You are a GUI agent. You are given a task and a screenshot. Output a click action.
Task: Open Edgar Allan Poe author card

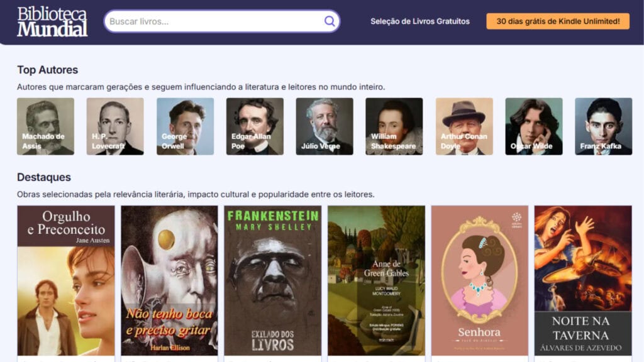(x=255, y=126)
